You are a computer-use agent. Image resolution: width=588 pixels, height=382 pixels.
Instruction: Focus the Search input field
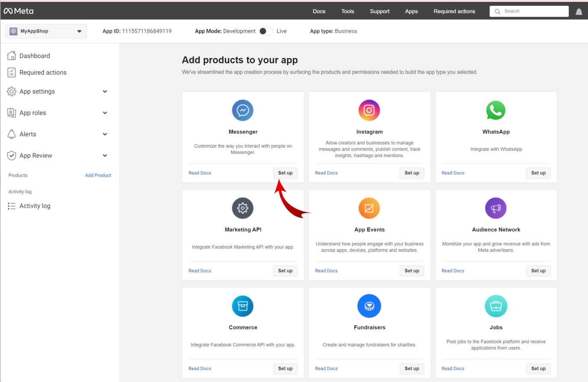529,12
